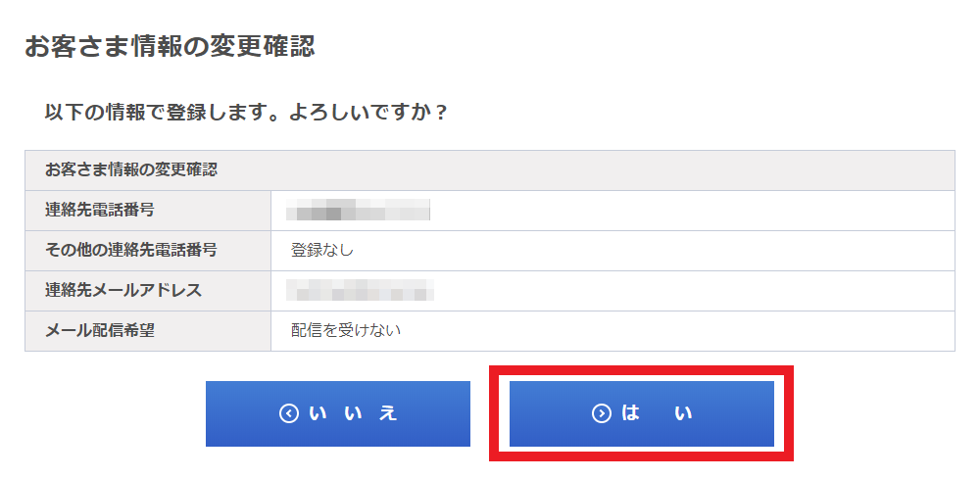Click empty space right of 配信を受けない

click(678, 331)
